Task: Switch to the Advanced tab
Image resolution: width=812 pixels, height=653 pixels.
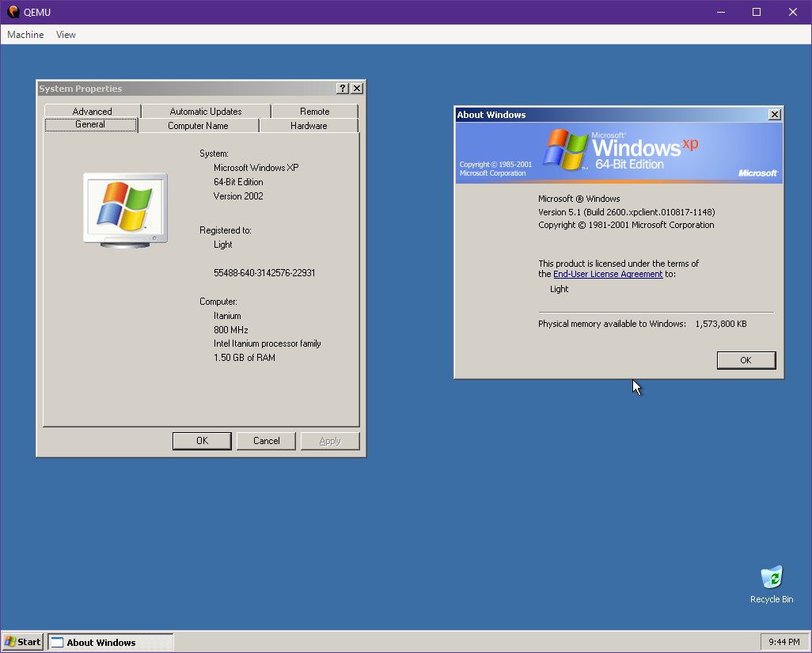Action: [x=92, y=111]
